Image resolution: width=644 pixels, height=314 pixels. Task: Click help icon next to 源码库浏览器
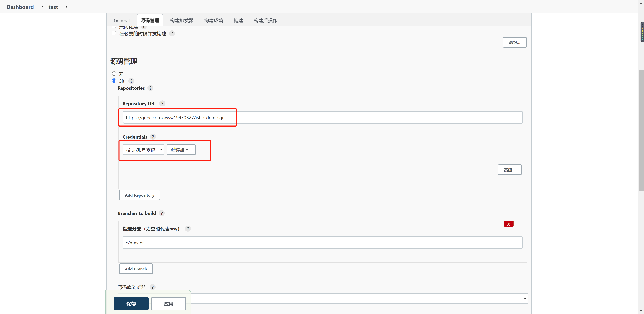(152, 287)
